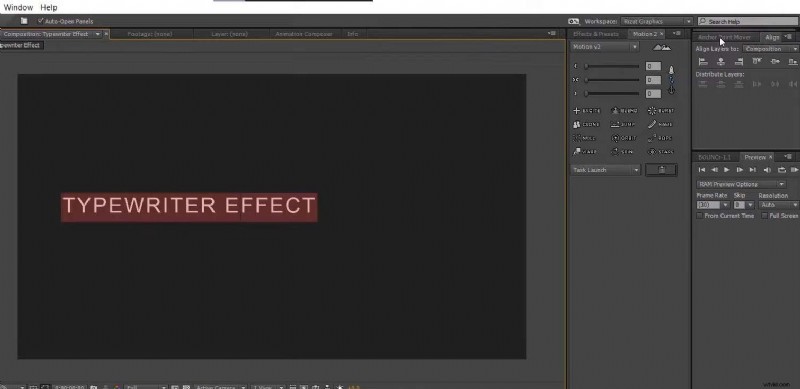The height and width of the screenshot is (389, 800).
Task: Close the Motion 2 tab
Action: click(662, 34)
